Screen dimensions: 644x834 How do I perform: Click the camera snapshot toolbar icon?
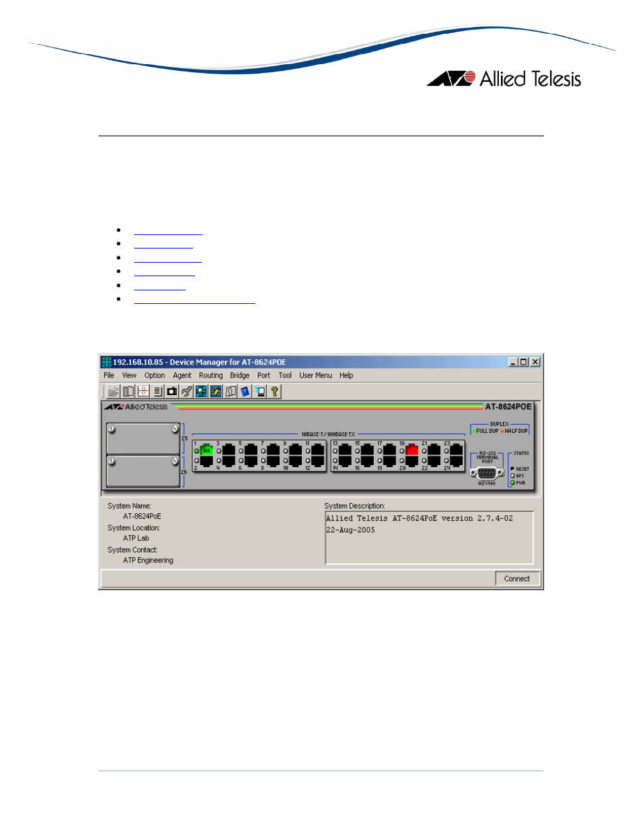[x=172, y=391]
